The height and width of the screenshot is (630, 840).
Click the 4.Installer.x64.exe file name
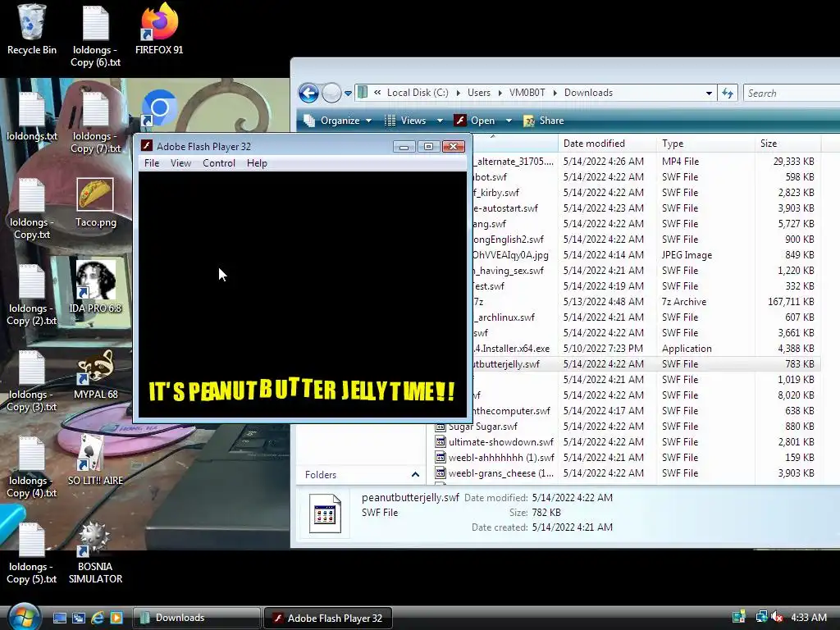(511, 349)
